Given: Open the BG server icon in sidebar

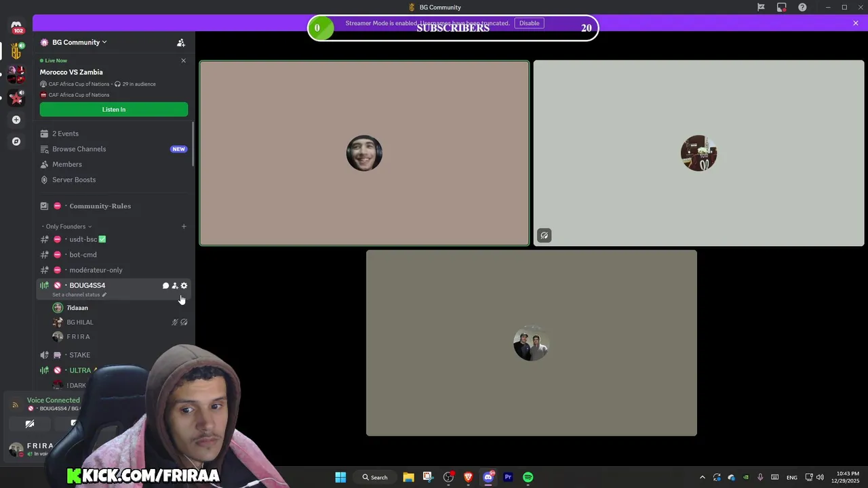Looking at the screenshot, I should click(x=16, y=51).
